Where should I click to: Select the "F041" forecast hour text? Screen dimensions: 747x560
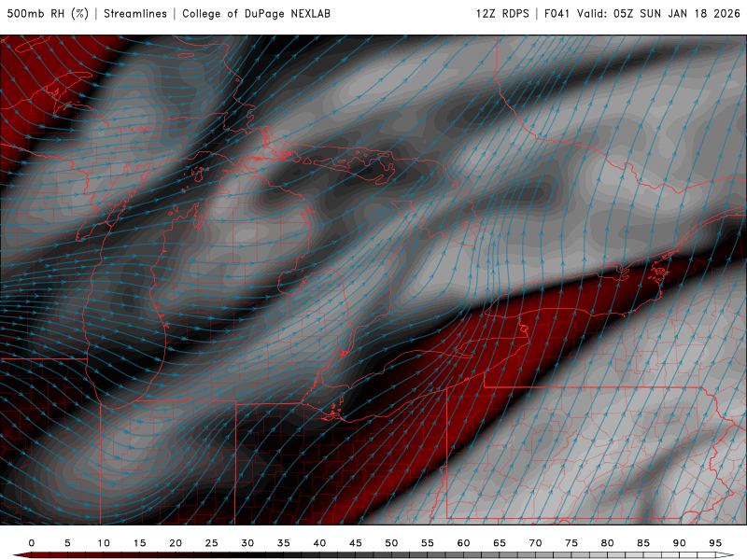click(x=557, y=13)
